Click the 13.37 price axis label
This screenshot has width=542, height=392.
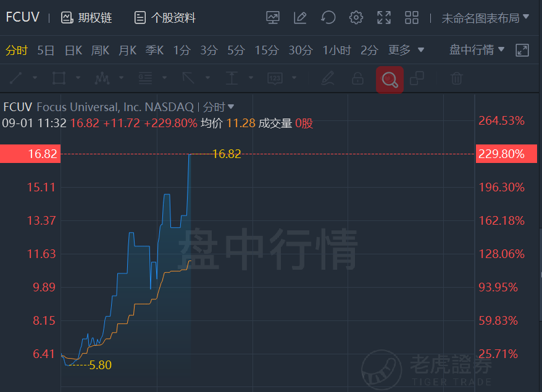[41, 220]
